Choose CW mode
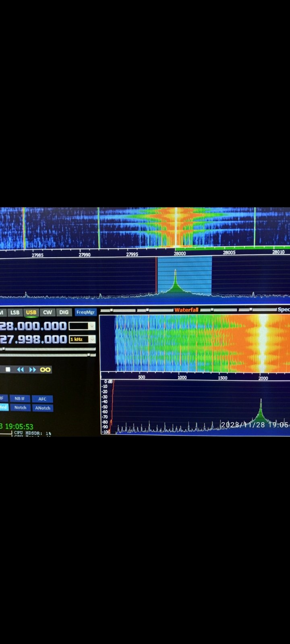The image size is (290, 644). (x=48, y=312)
